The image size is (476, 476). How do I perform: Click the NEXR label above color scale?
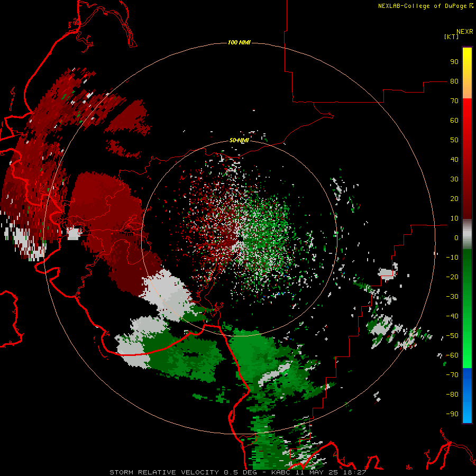pos(465,32)
